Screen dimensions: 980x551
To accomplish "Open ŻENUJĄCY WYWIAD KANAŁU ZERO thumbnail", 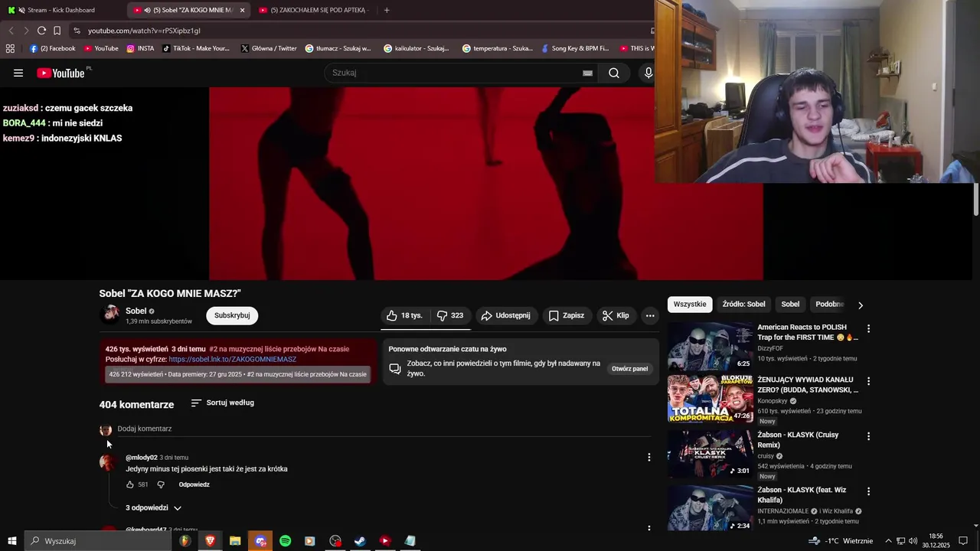I will tap(710, 398).
